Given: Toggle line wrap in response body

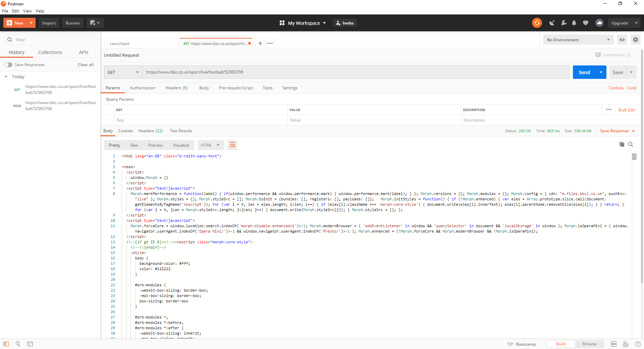Looking at the screenshot, I should tap(232, 145).
